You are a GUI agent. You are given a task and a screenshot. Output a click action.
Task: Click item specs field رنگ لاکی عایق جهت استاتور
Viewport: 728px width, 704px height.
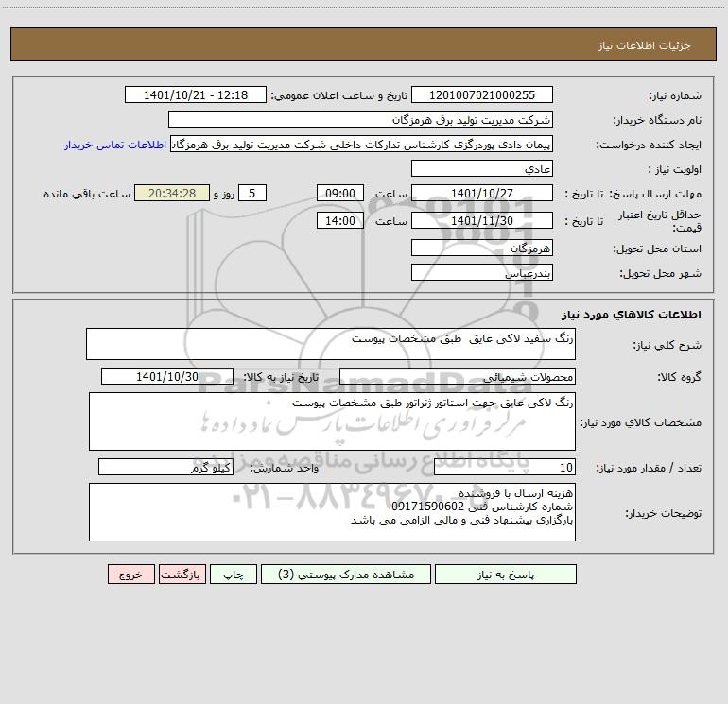pos(332,421)
